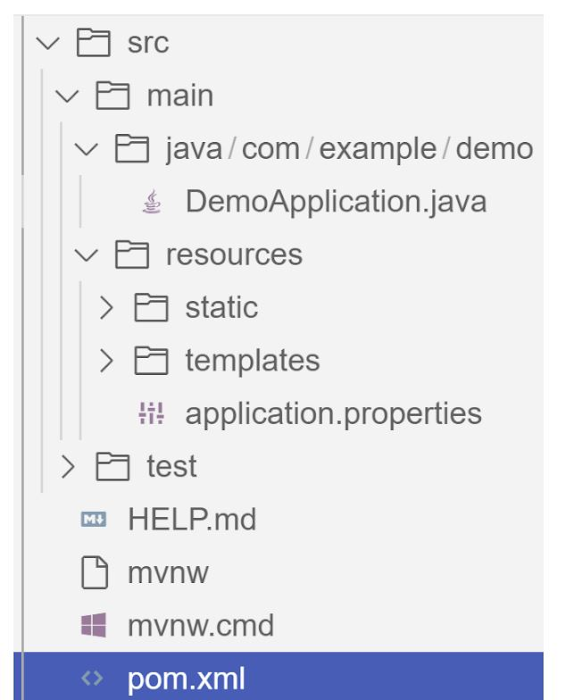Collapse the main folder chevron
The image size is (566, 700).
[x=67, y=96]
